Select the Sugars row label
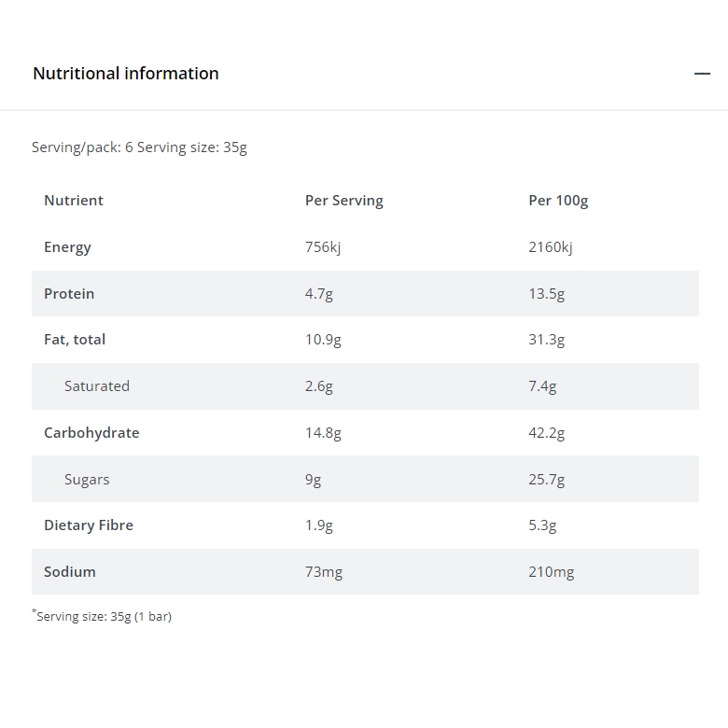The image size is (728, 728). [x=87, y=479]
